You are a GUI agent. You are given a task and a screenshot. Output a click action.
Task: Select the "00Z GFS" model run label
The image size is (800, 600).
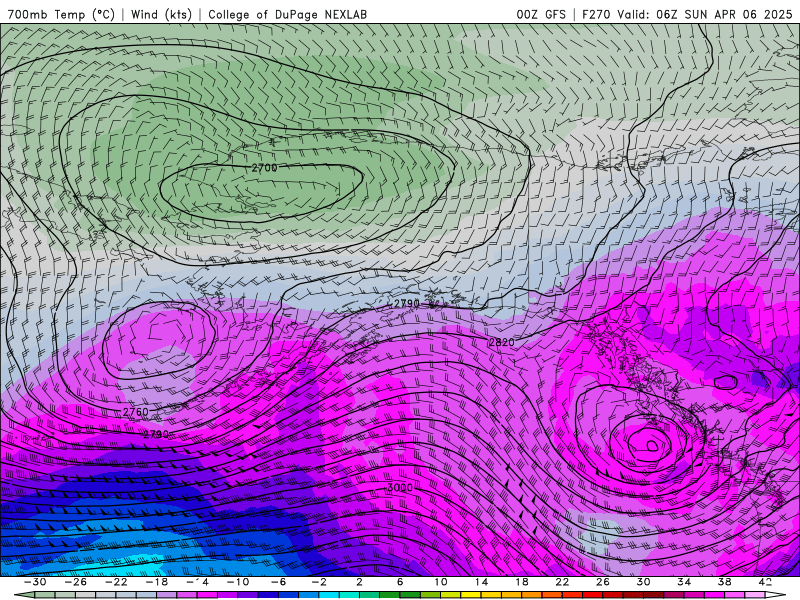click(x=541, y=14)
